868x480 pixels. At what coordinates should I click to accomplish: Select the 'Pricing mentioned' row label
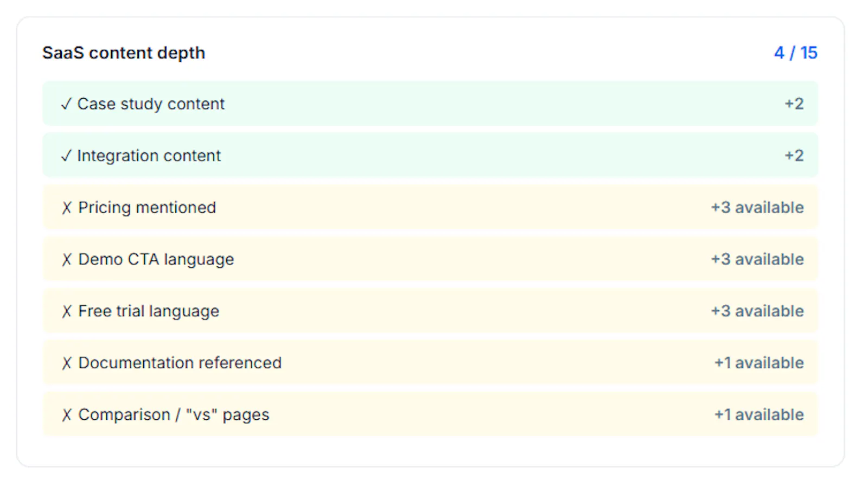(147, 208)
